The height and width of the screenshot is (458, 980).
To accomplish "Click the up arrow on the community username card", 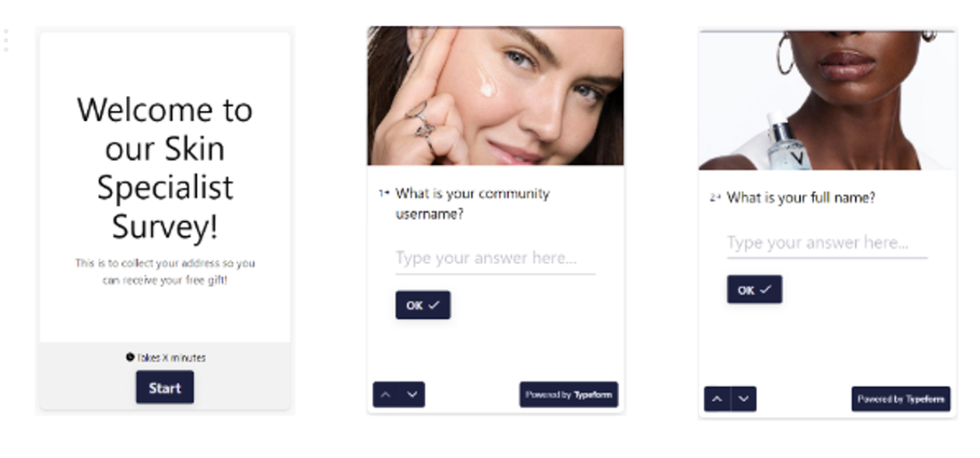I will 385,394.
